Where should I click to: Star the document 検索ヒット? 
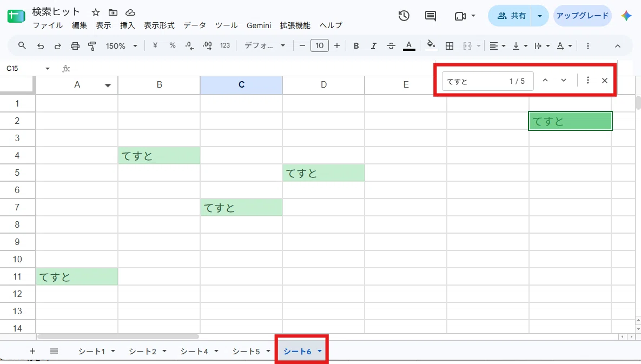[x=96, y=12]
